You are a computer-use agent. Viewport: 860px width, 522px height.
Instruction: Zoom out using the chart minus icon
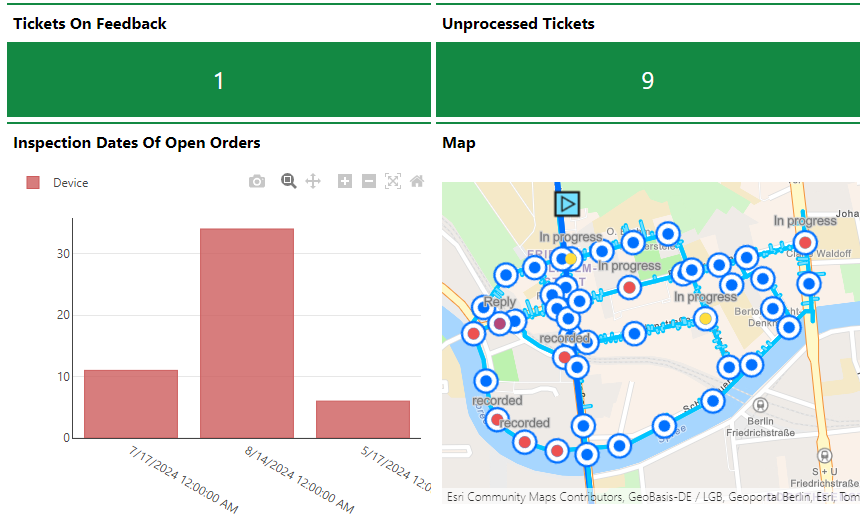point(369,181)
